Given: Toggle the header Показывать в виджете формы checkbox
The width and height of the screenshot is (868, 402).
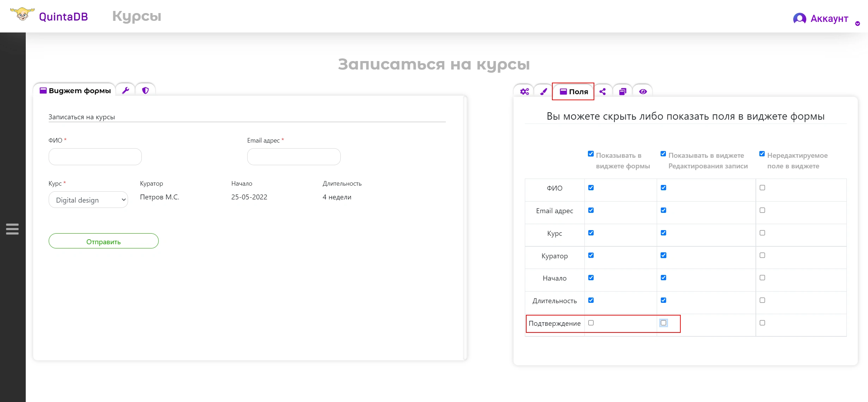Looking at the screenshot, I should (x=591, y=154).
